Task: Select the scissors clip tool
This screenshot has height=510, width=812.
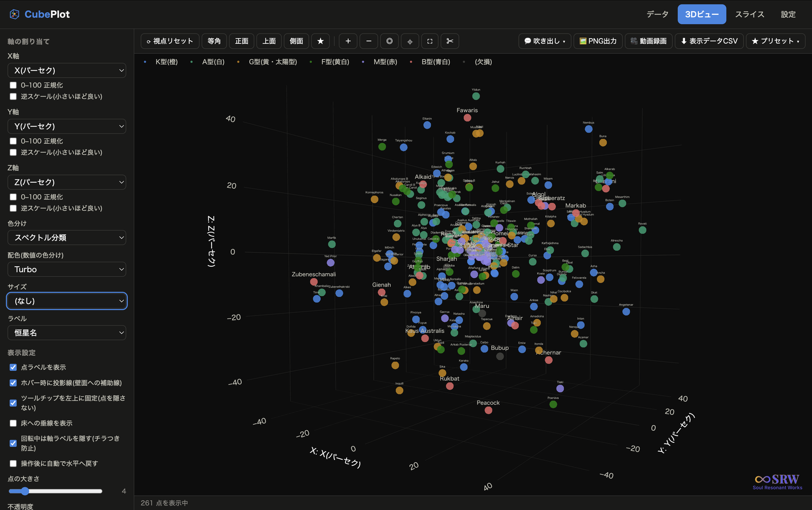Action: point(450,41)
